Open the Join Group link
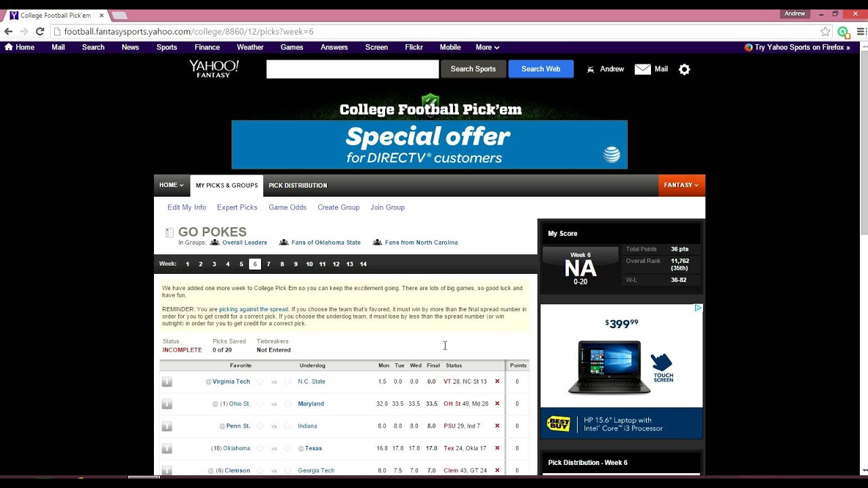Viewport: 868px width, 488px height. pyautogui.click(x=388, y=207)
